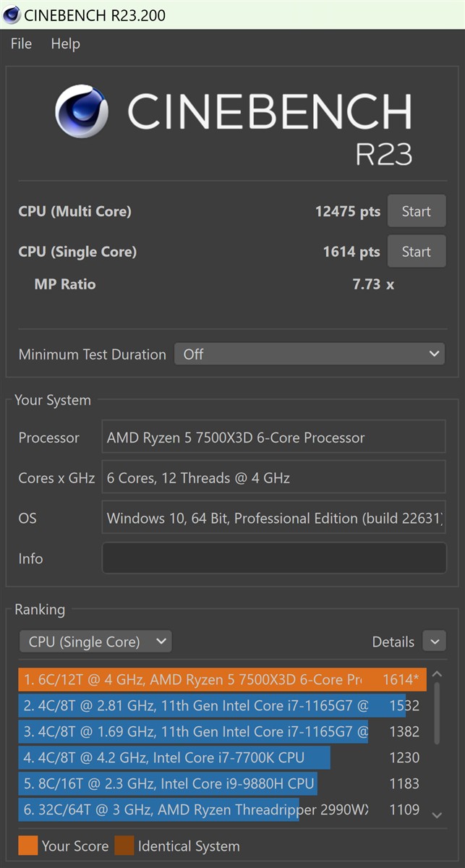
Task: Click the Info text field
Action: (x=274, y=558)
